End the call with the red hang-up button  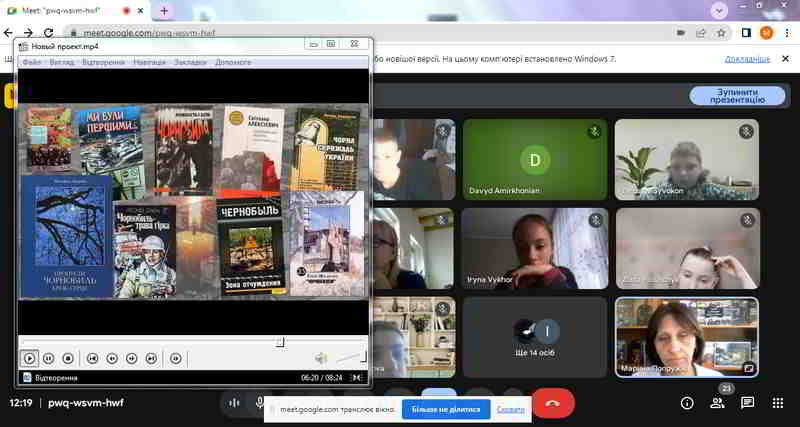[x=553, y=403]
